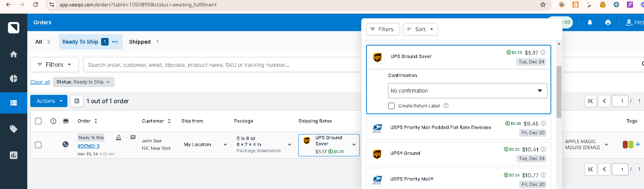The height and width of the screenshot is (189, 644).
Task: Sort by Order column arrows
Action: pyautogui.click(x=96, y=121)
